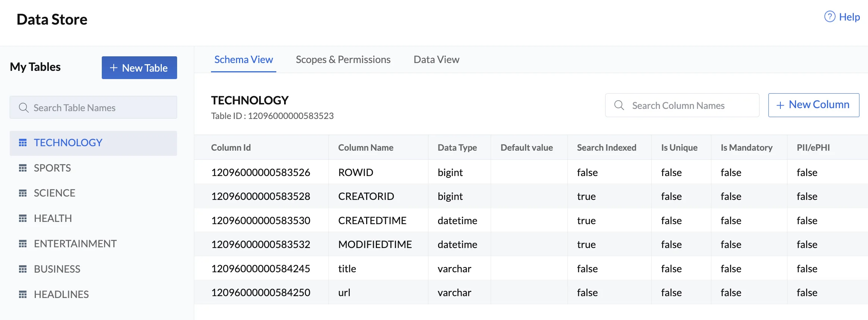Switch to the Scopes & Permissions tab
868x320 pixels.
(343, 60)
